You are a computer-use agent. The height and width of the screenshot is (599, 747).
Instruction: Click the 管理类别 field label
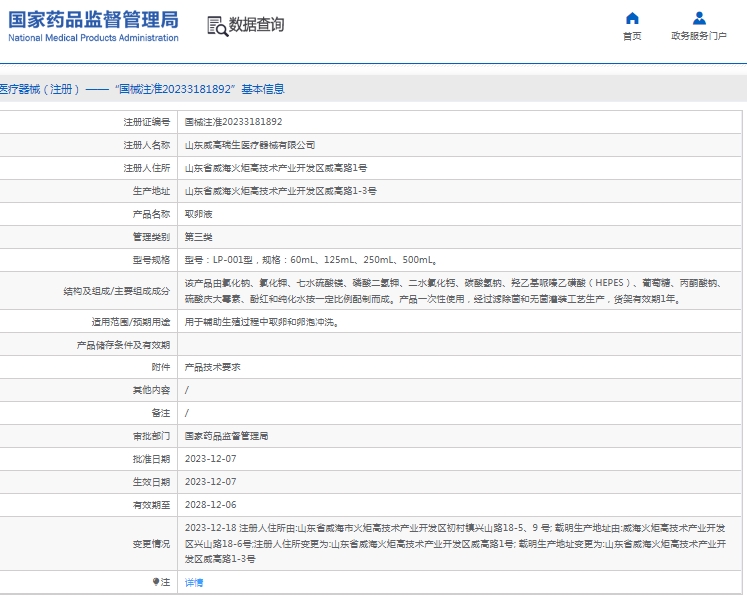pos(151,237)
